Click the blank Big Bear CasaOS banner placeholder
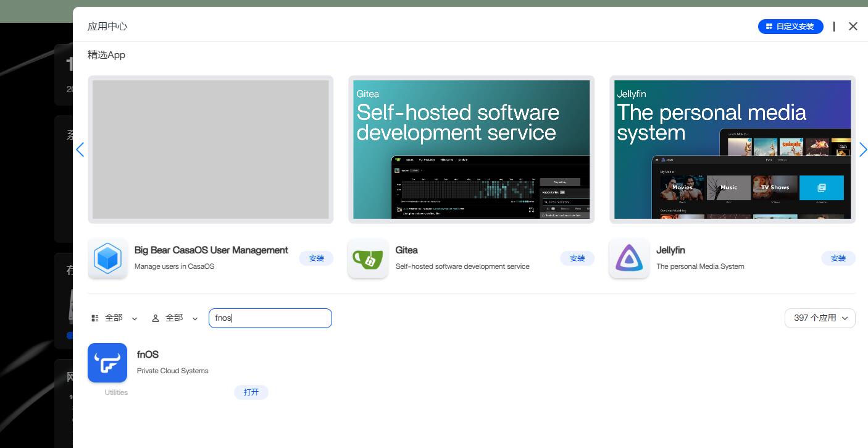 click(211, 150)
